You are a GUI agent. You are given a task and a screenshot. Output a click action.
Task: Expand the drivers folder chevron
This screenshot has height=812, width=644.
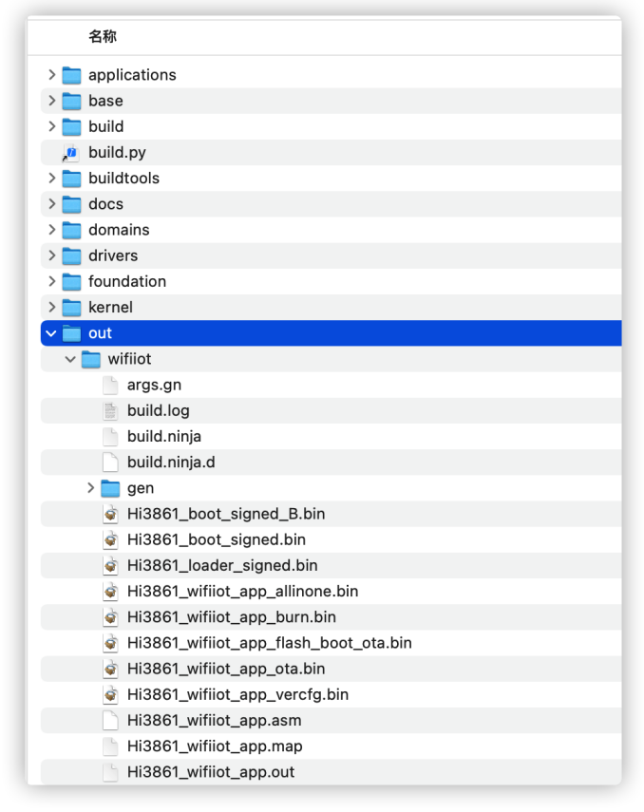[x=52, y=255]
